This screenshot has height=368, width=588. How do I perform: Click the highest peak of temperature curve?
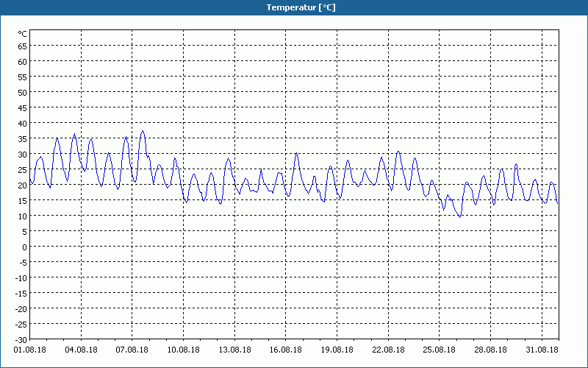(x=143, y=131)
